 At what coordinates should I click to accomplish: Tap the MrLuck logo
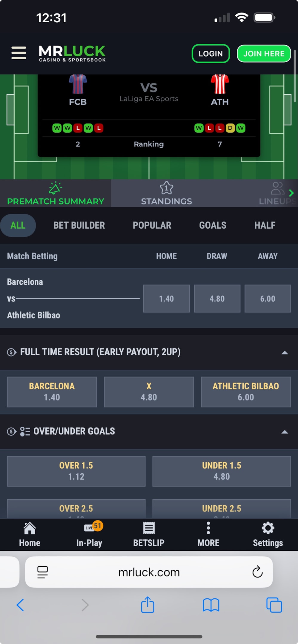pos(72,53)
